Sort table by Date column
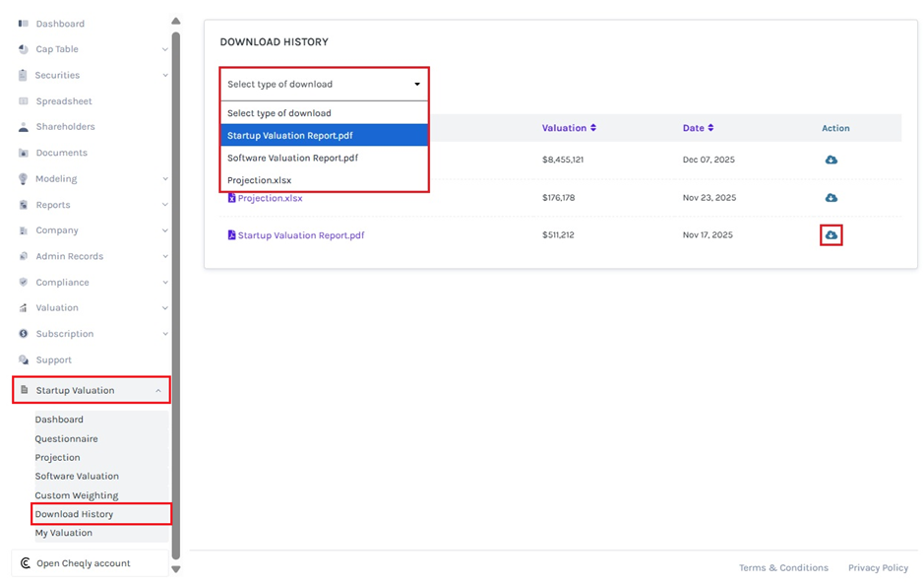Viewport: 924px width, 585px height. click(698, 128)
